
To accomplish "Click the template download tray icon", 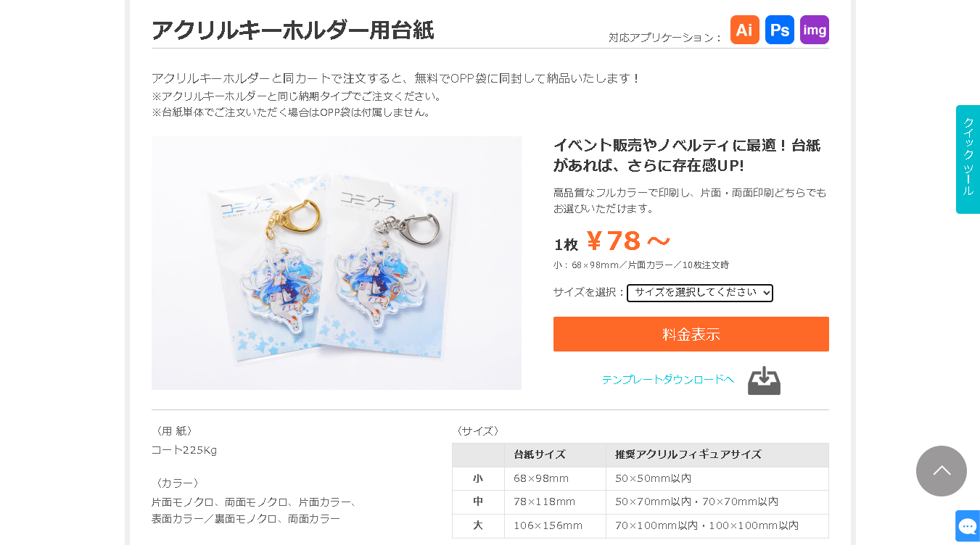I will pos(764,380).
